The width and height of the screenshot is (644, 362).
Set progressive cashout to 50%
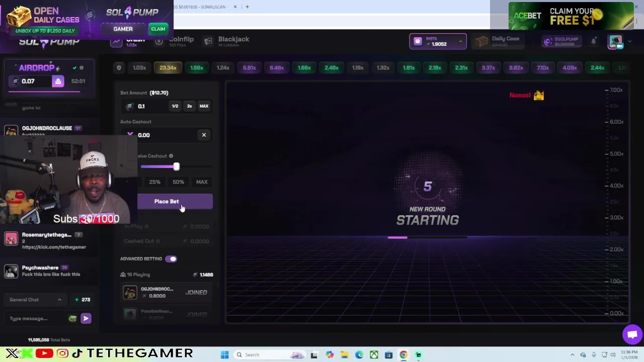pos(178,182)
